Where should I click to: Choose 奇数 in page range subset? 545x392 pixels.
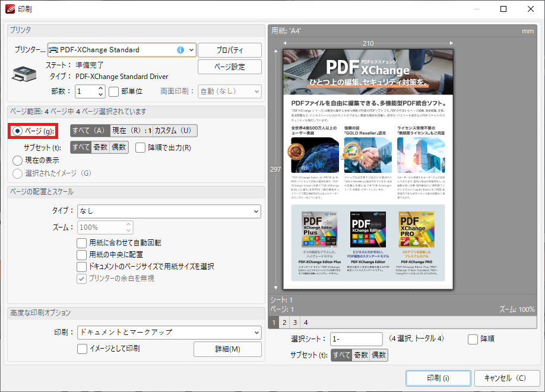(100, 147)
